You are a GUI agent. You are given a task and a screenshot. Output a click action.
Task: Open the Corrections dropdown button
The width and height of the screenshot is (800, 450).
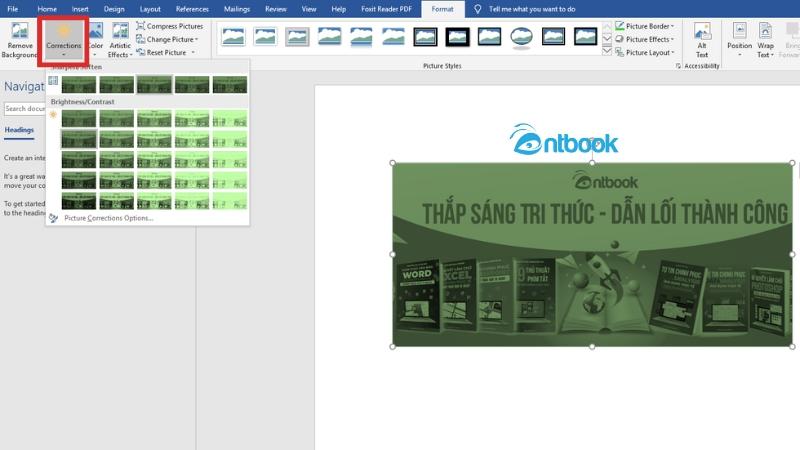tap(63, 41)
